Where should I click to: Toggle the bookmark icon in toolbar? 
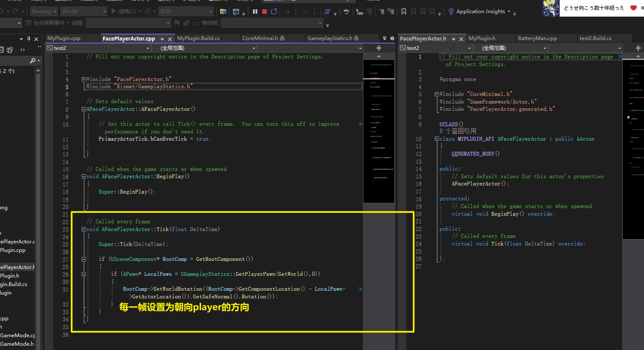404,12
